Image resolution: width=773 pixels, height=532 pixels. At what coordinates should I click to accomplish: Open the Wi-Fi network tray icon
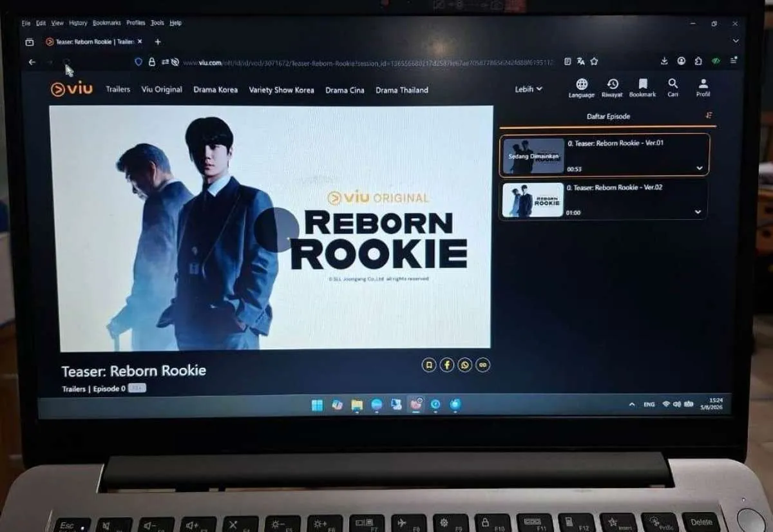coord(666,404)
